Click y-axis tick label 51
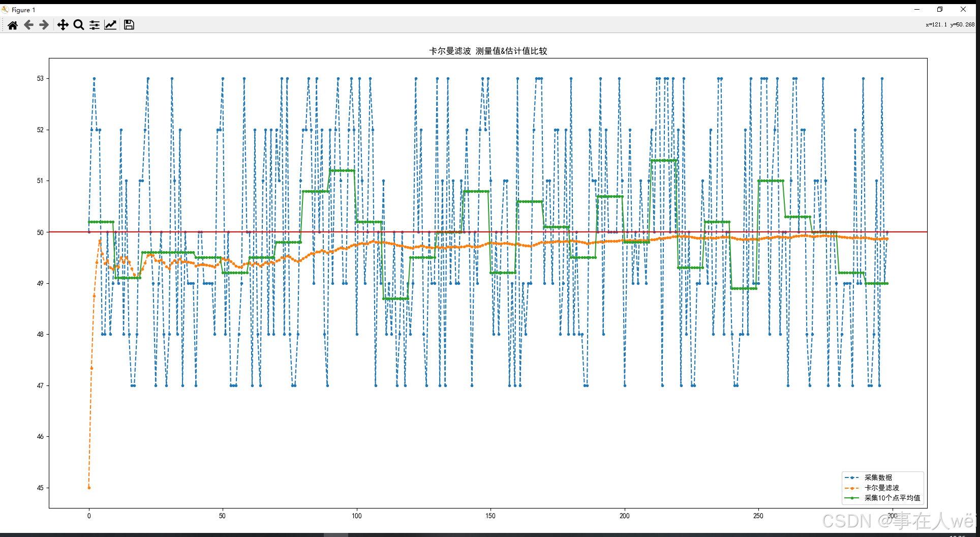The height and width of the screenshot is (537, 980). click(x=40, y=181)
